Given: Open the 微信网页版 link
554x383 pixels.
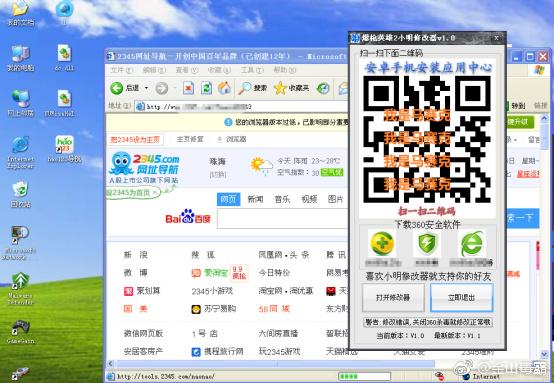Looking at the screenshot, I should click(143, 333).
